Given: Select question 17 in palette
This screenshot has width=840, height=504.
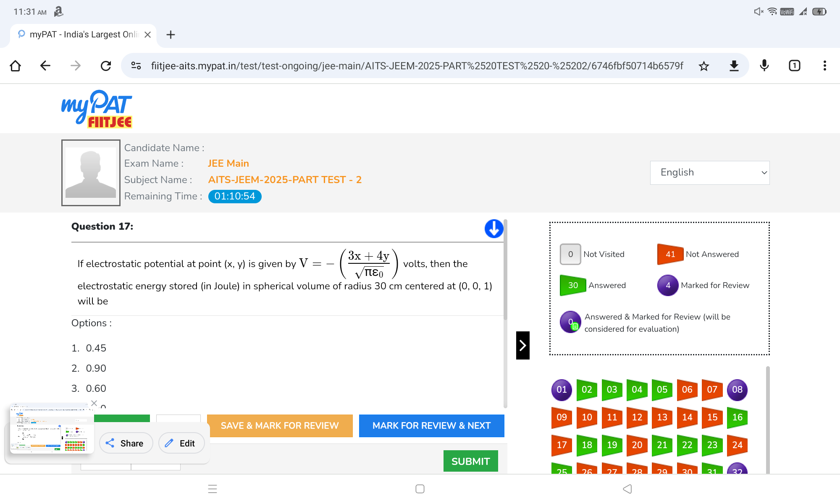Looking at the screenshot, I should coord(562,445).
